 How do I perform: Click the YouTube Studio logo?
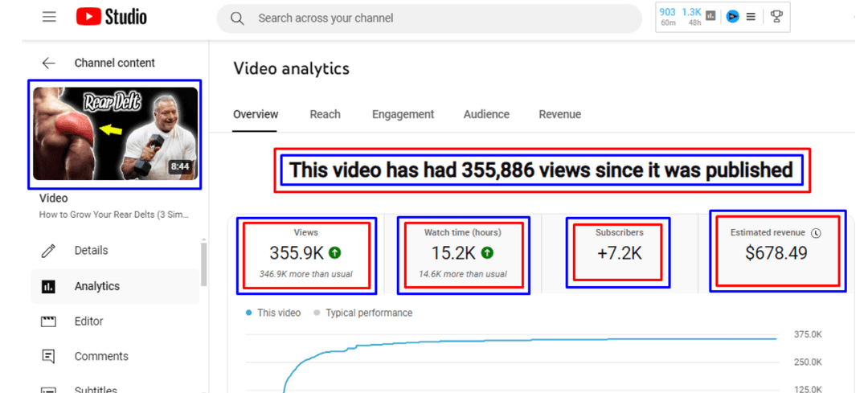[x=112, y=17]
